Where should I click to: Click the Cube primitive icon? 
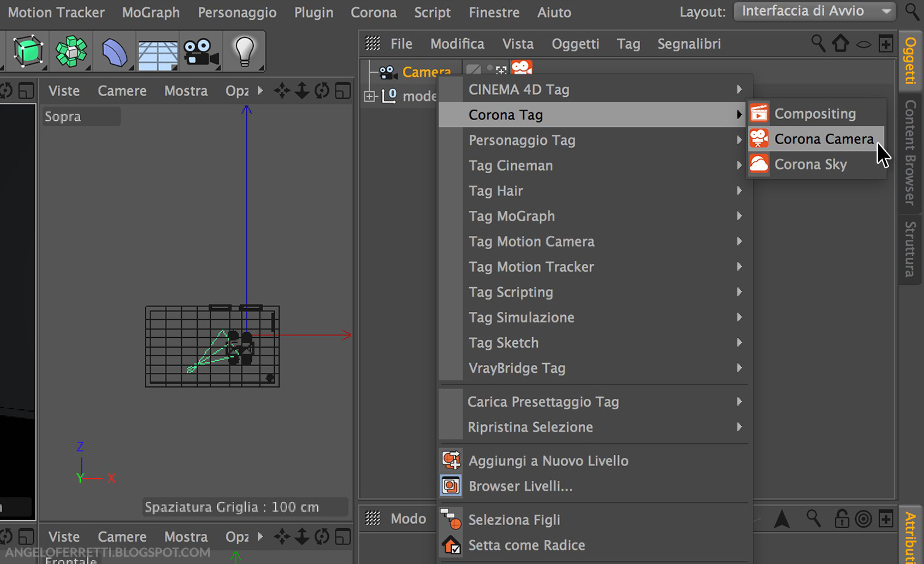(x=28, y=51)
